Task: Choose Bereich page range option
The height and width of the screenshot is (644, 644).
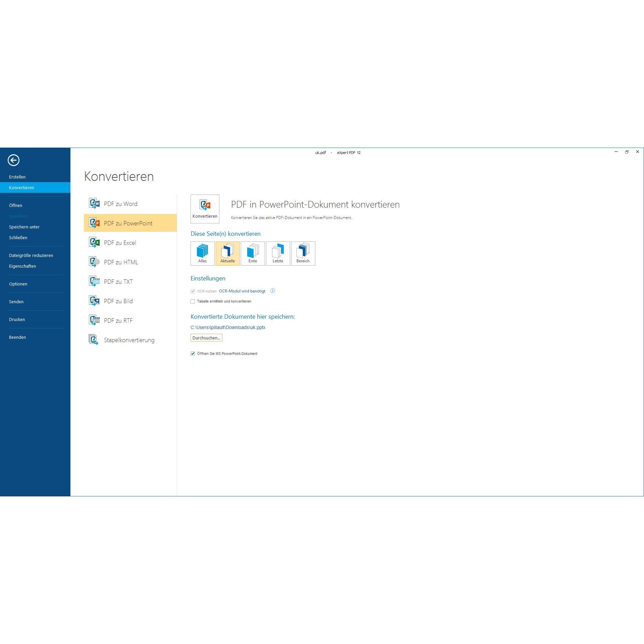Action: tap(303, 254)
